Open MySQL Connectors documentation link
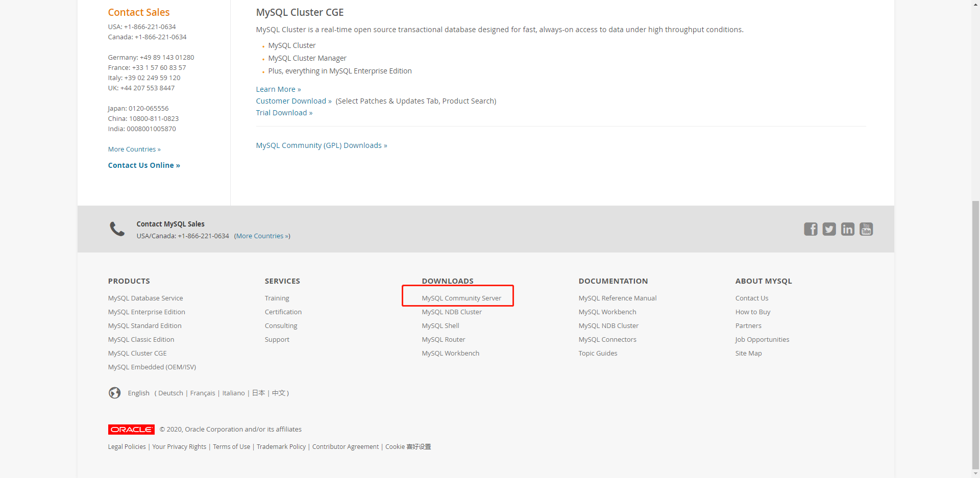This screenshot has height=478, width=980. (x=607, y=340)
